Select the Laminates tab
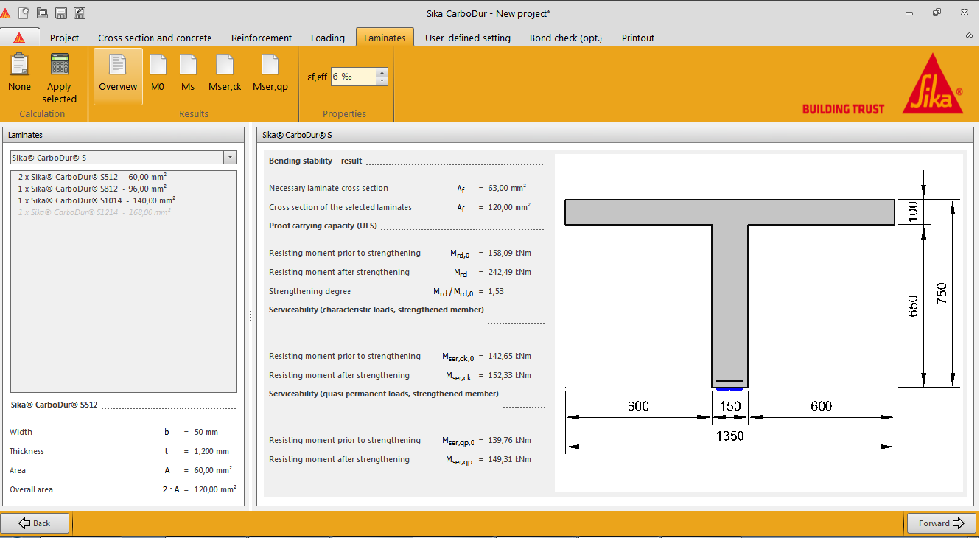Screen dimensions: 980x538 pos(385,38)
